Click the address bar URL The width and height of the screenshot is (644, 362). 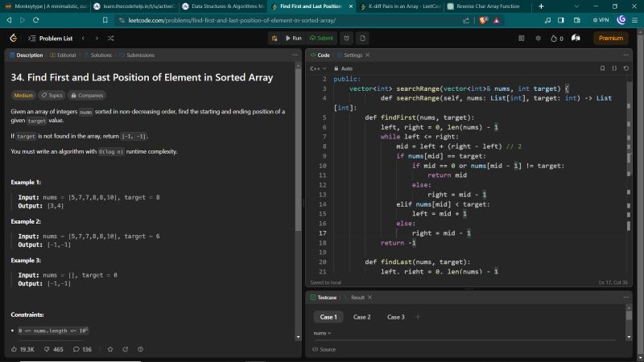point(232,20)
